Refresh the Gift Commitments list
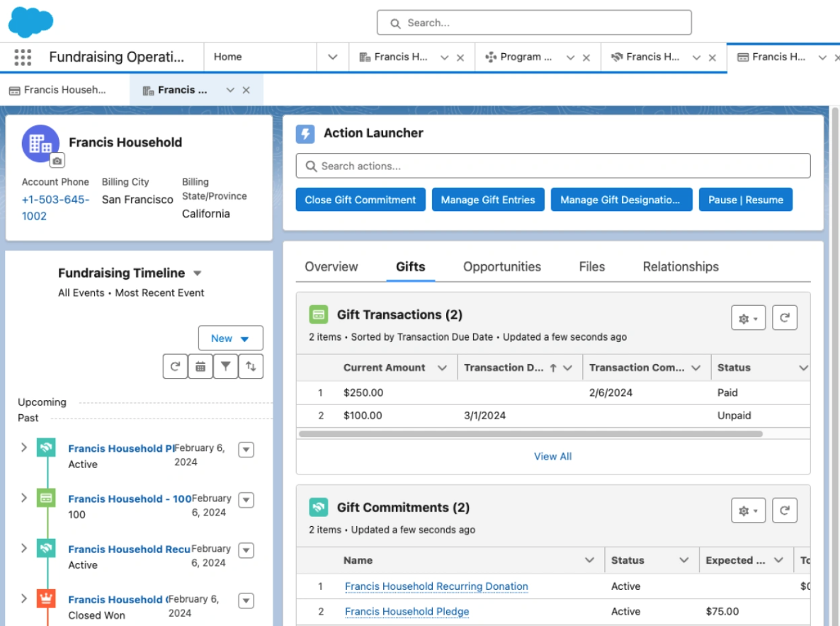The image size is (840, 626). [784, 511]
